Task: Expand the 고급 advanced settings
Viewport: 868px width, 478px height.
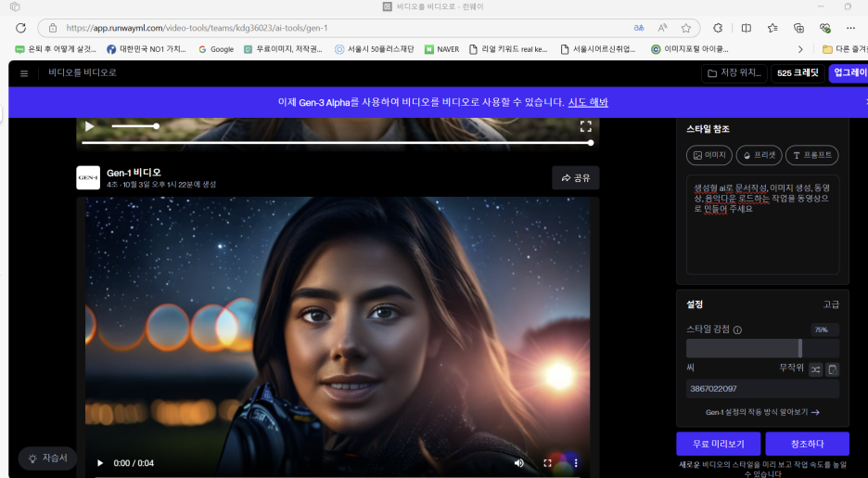Action: coord(831,304)
